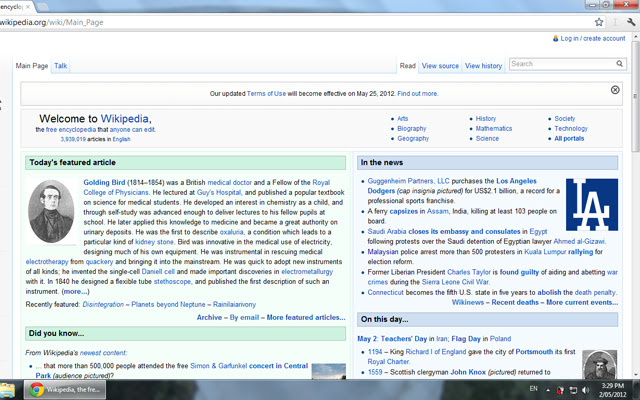Open Planets beyond Neptune link
The width and height of the screenshot is (640, 400).
(x=168, y=304)
